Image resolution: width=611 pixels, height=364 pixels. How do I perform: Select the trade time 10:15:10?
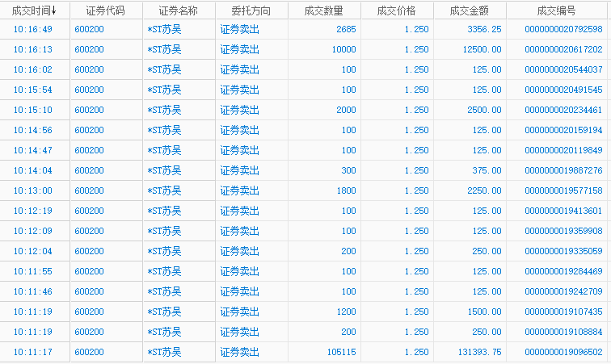point(32,111)
